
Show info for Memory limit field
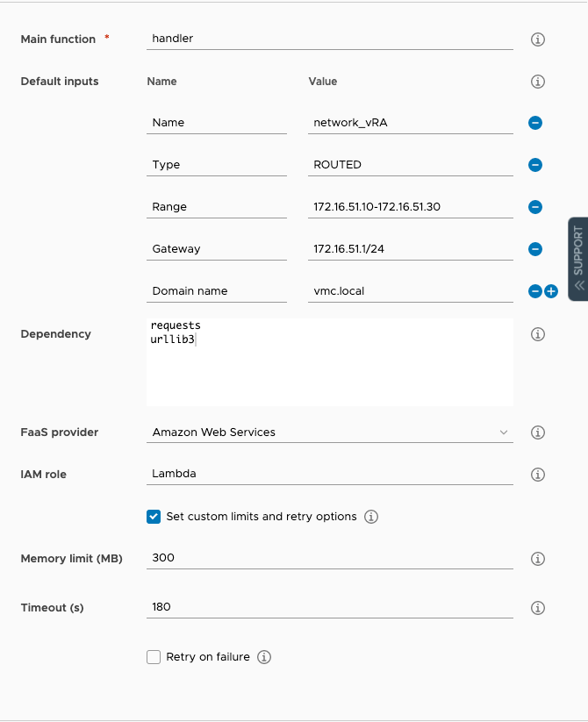coord(538,559)
